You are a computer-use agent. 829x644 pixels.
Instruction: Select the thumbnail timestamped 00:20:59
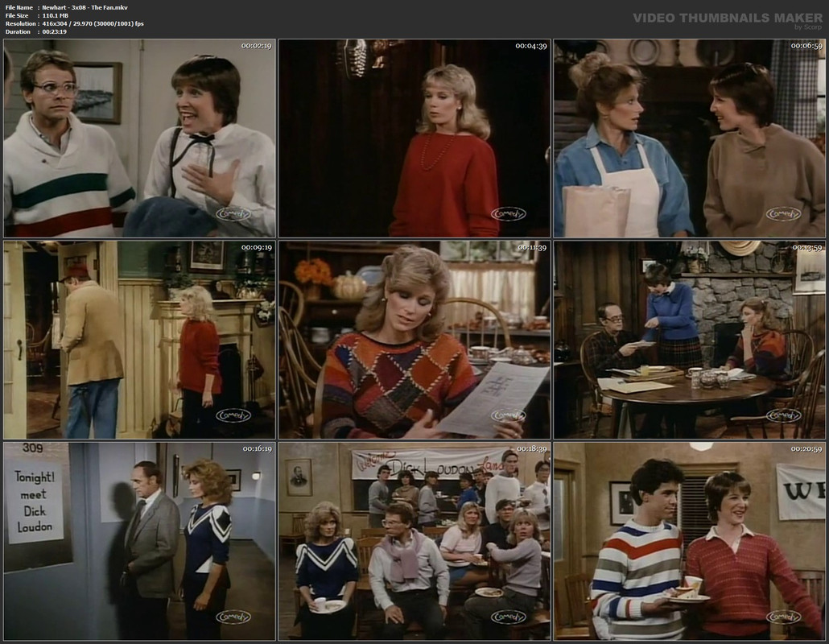coord(690,542)
